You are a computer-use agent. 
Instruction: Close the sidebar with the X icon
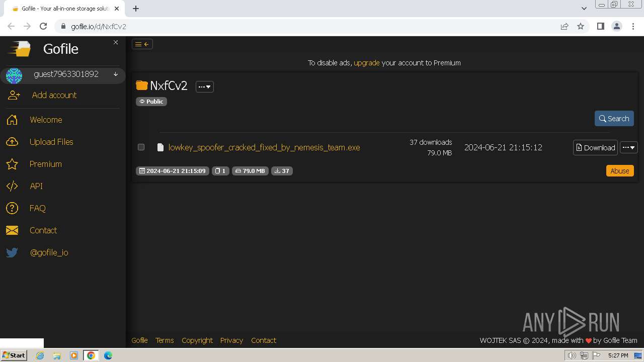point(116,42)
